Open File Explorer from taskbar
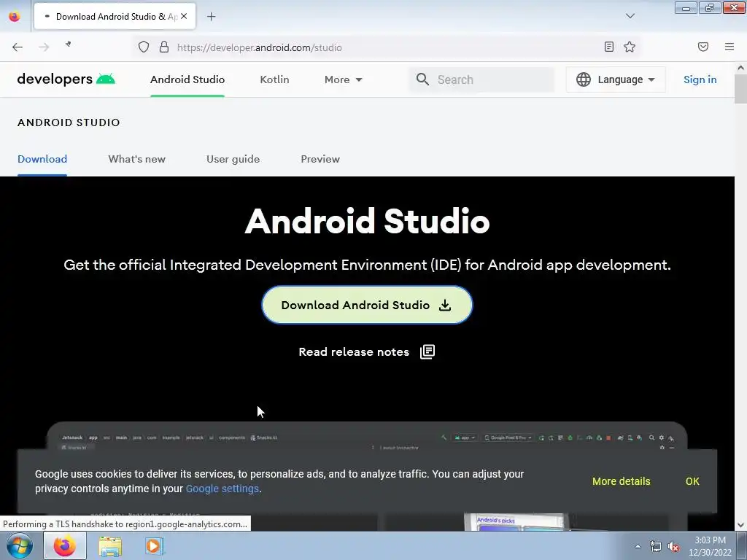 [110, 545]
